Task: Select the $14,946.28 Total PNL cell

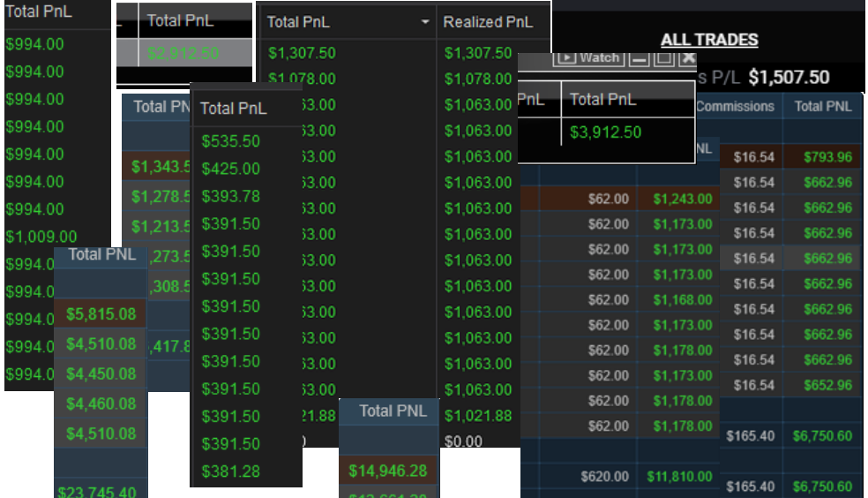Action: pyautogui.click(x=387, y=471)
